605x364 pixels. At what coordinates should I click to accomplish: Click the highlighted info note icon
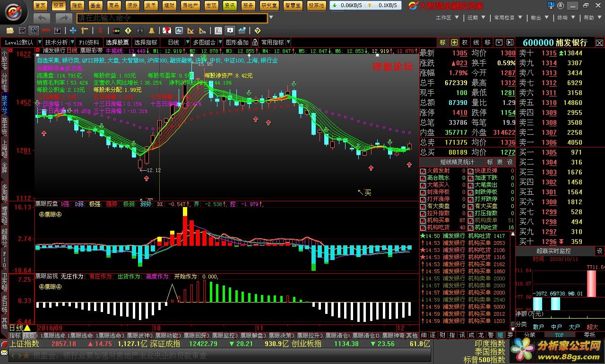(x=230, y=31)
